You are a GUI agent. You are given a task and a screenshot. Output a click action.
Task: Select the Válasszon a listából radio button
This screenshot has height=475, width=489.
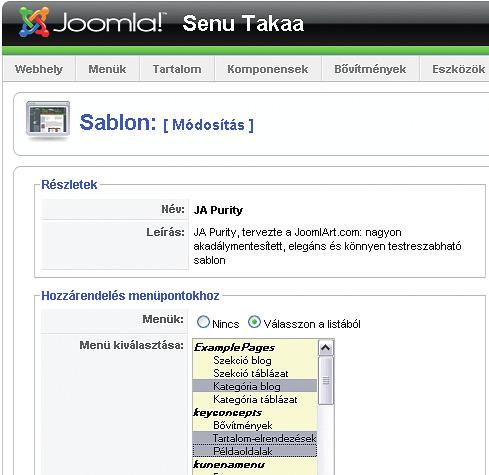pos(254,322)
